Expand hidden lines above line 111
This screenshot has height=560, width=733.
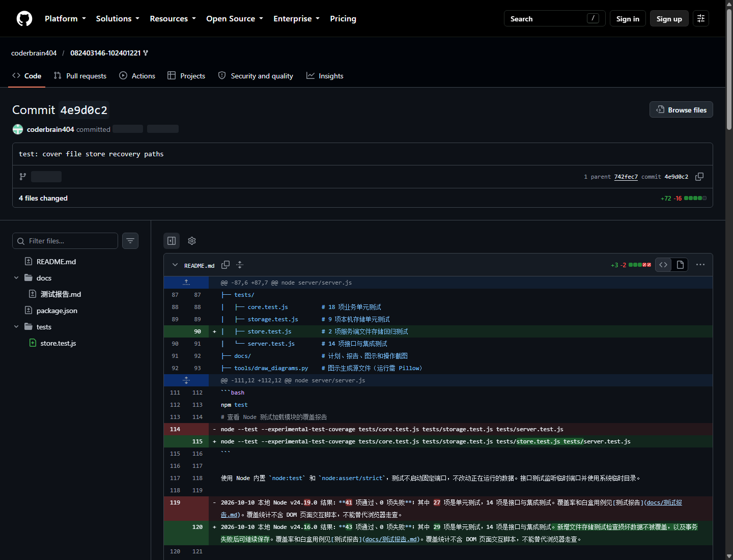click(x=186, y=380)
